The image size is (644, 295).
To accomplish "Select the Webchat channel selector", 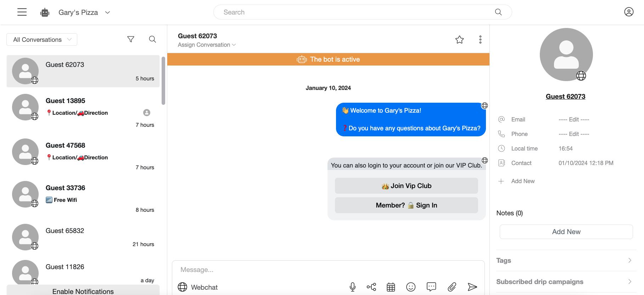I will [x=198, y=287].
